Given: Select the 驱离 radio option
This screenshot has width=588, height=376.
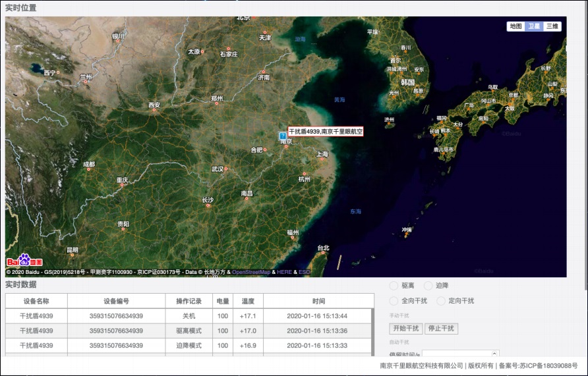Looking at the screenshot, I should pyautogui.click(x=394, y=286).
